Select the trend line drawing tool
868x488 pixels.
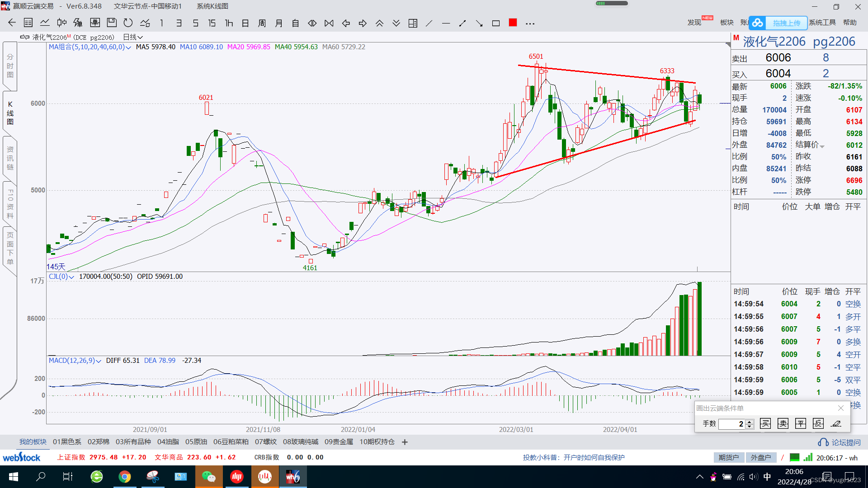tap(429, 23)
